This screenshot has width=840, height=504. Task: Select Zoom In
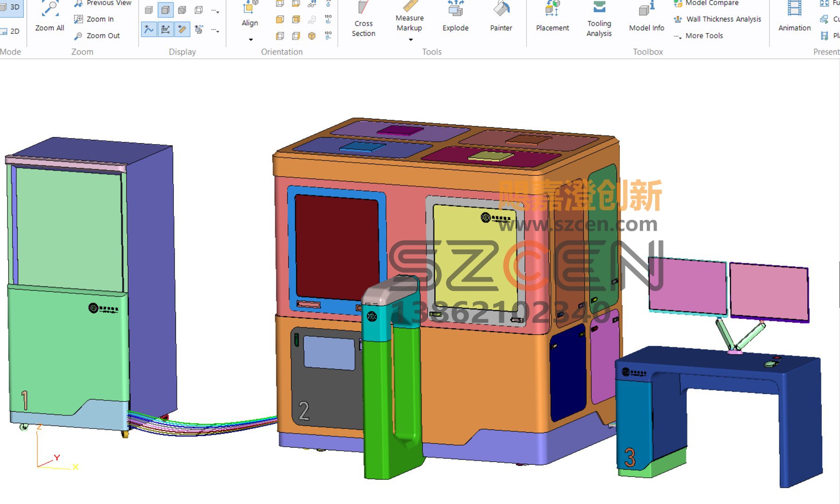[x=94, y=19]
